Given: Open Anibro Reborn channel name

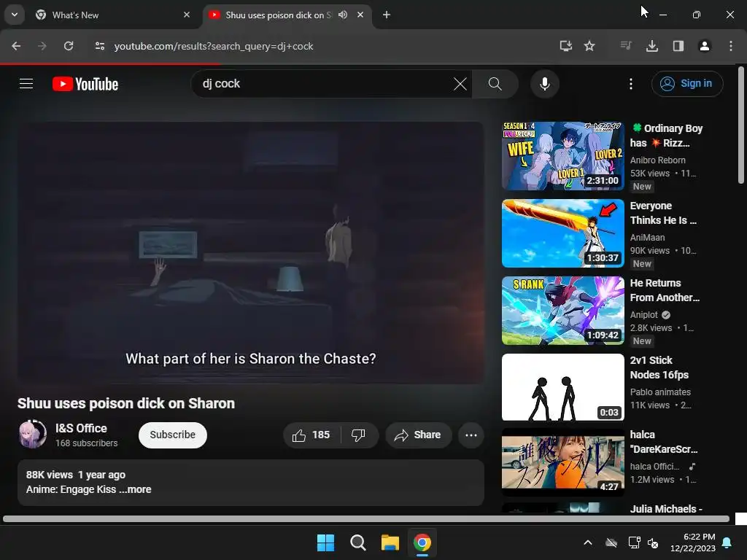Looking at the screenshot, I should click(657, 160).
